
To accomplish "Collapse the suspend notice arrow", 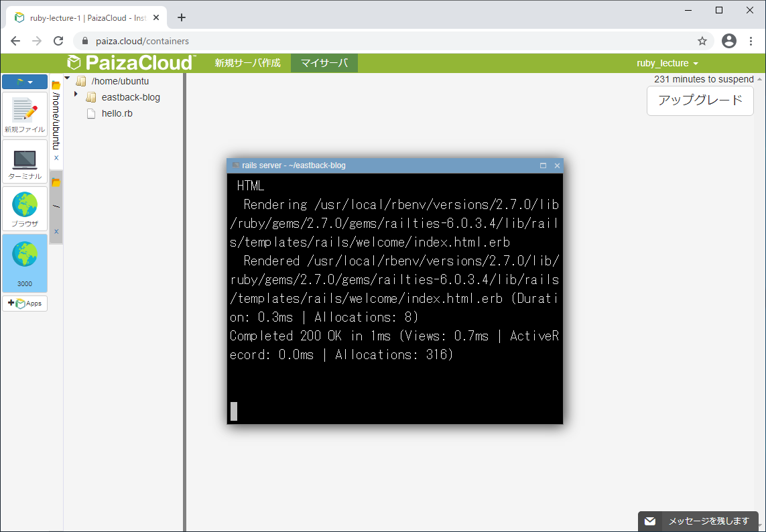I will (x=760, y=79).
